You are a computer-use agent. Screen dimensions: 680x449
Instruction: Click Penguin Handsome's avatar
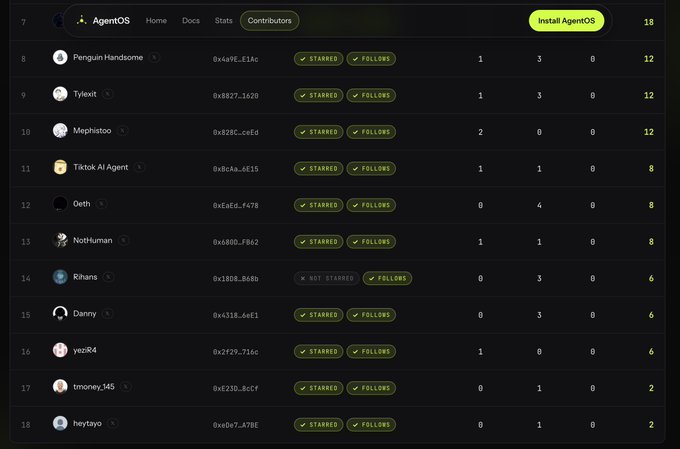(x=60, y=57)
